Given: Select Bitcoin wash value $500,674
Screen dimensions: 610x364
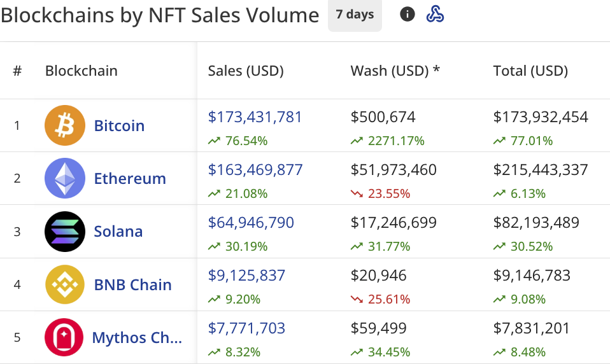Looking at the screenshot, I should pos(383,116).
